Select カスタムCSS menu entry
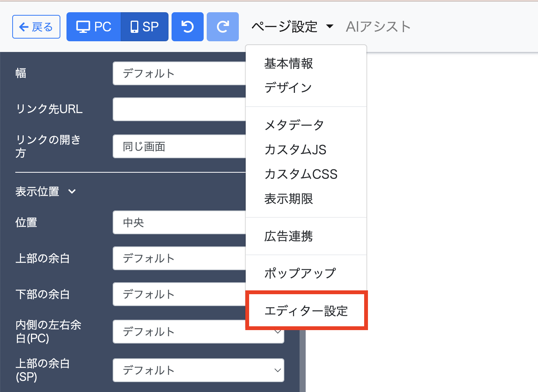This screenshot has height=392, width=538. (x=301, y=174)
